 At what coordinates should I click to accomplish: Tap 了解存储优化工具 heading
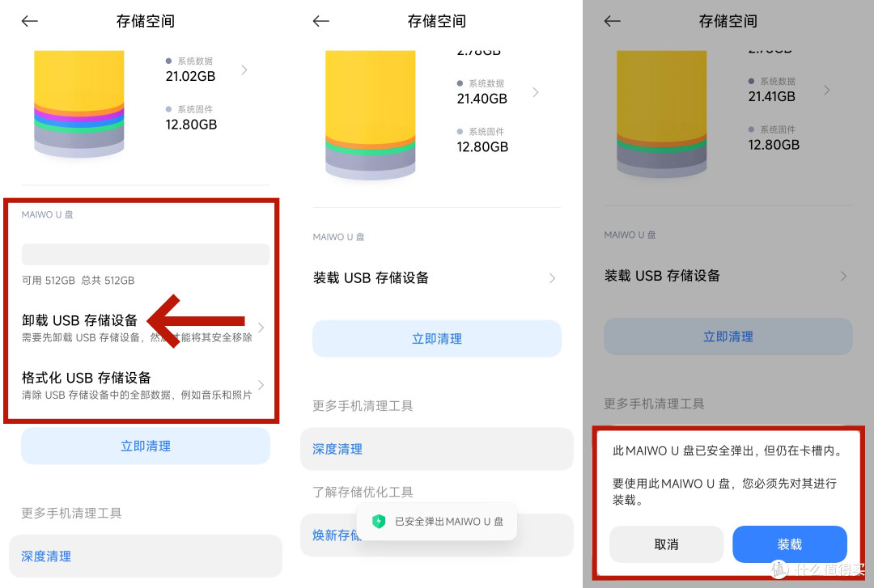click(x=363, y=492)
